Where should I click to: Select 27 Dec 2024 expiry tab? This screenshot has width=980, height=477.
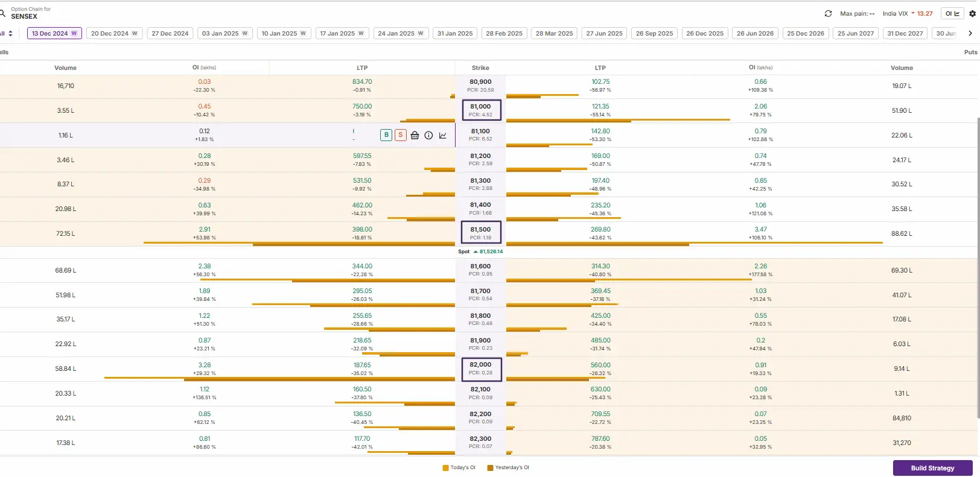tap(170, 33)
